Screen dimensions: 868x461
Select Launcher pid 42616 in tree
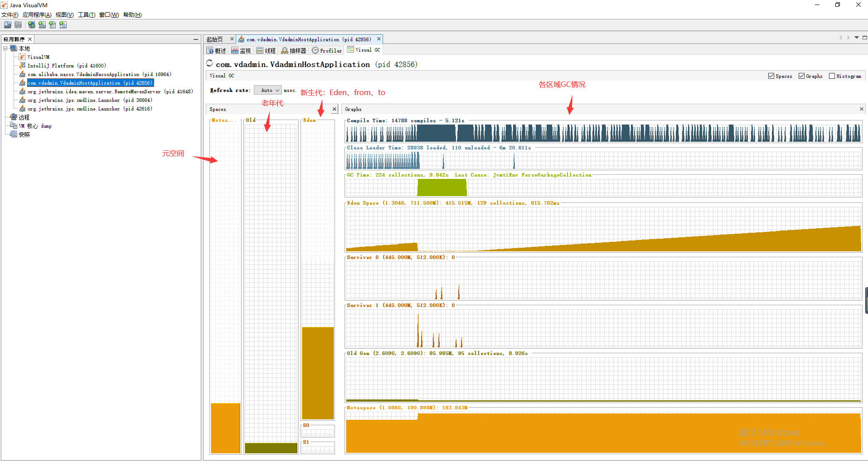90,109
